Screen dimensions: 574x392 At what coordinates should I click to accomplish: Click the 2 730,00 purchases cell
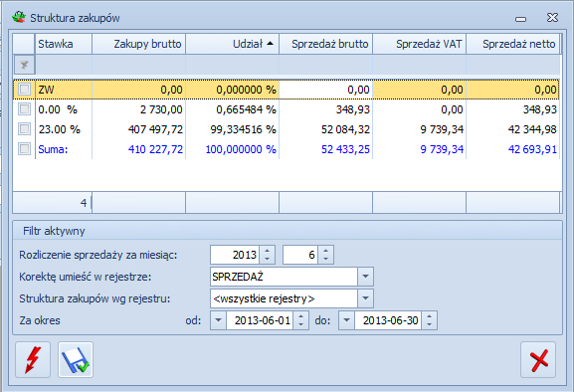click(x=138, y=109)
